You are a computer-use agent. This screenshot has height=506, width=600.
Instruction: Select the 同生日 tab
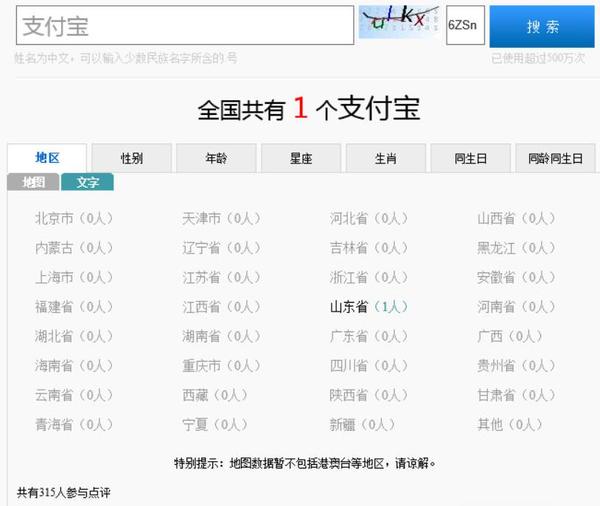tap(471, 158)
